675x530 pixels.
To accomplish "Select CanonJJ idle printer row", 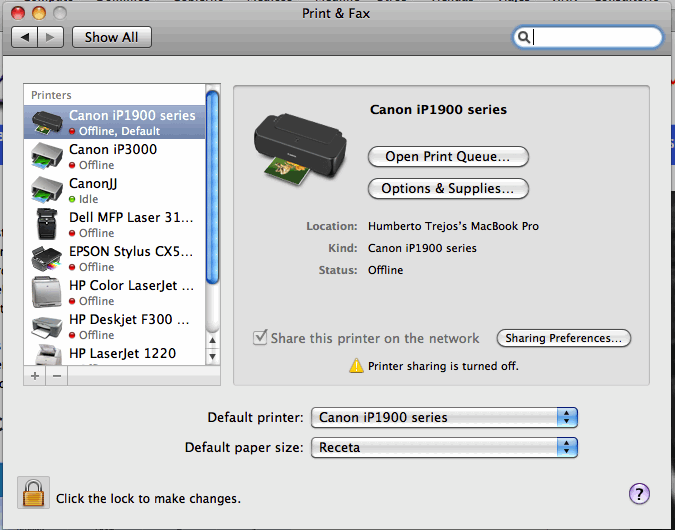I will [x=115, y=190].
